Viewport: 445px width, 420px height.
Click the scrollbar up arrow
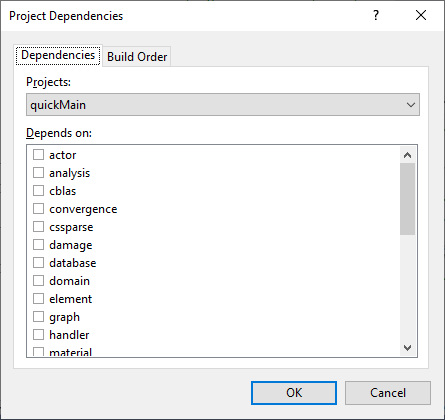[407, 155]
